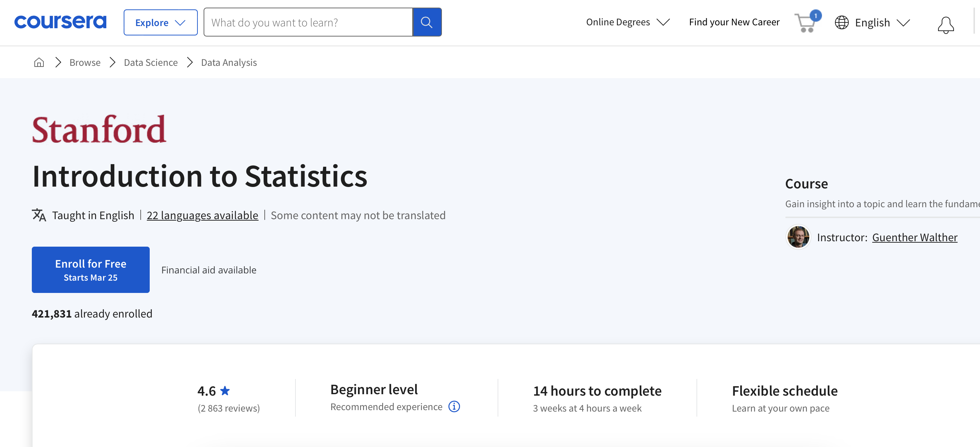Select Data Analysis in the breadcrumb
Image resolution: width=980 pixels, height=447 pixels.
(228, 62)
